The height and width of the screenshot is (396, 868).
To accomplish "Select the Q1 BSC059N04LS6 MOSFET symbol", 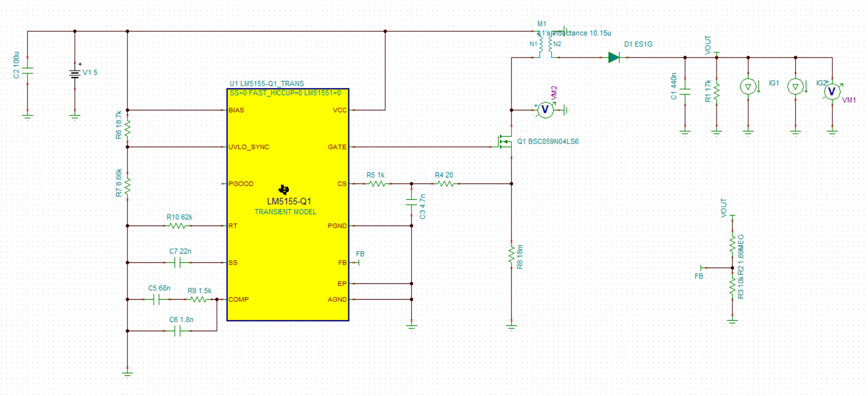I will (505, 141).
